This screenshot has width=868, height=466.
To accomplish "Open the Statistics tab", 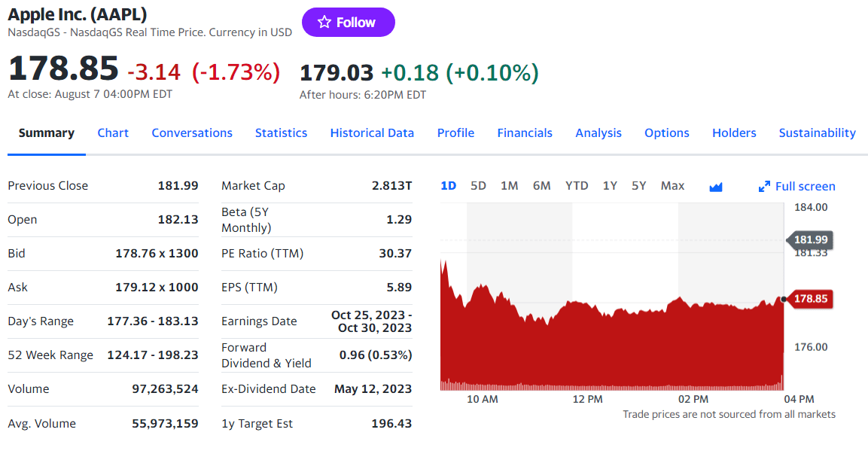I will (x=281, y=132).
